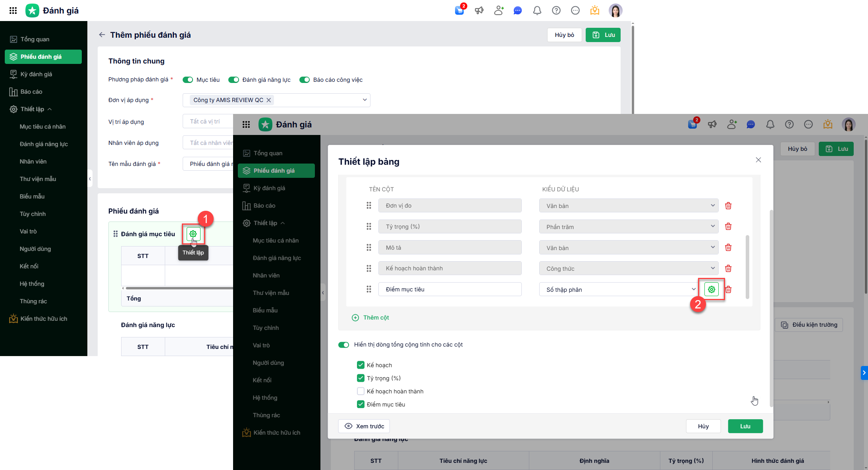The height and width of the screenshot is (470, 868).
Task: Delete the Mô tả column row
Action: pos(728,248)
